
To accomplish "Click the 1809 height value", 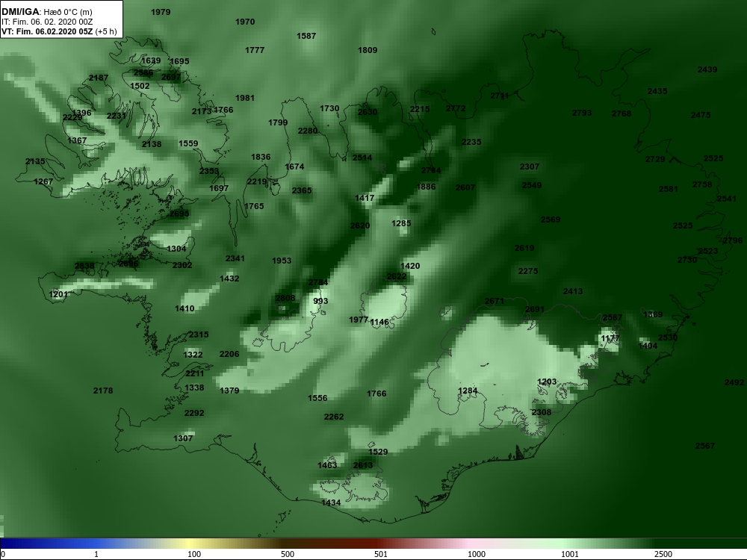I will tap(368, 50).
